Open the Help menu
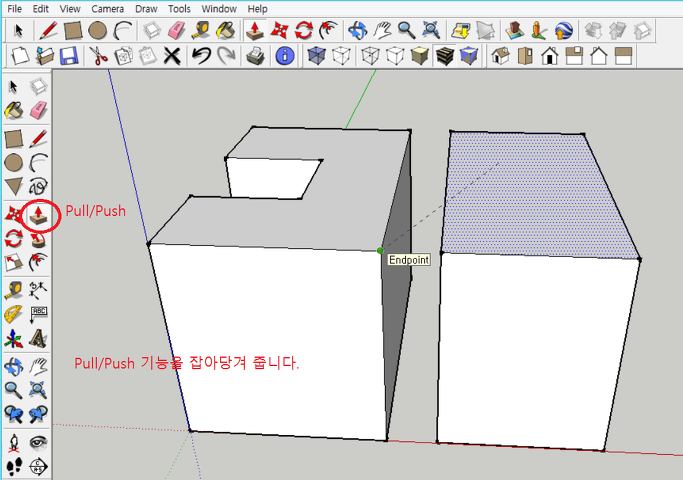This screenshot has width=683, height=480. (x=257, y=9)
